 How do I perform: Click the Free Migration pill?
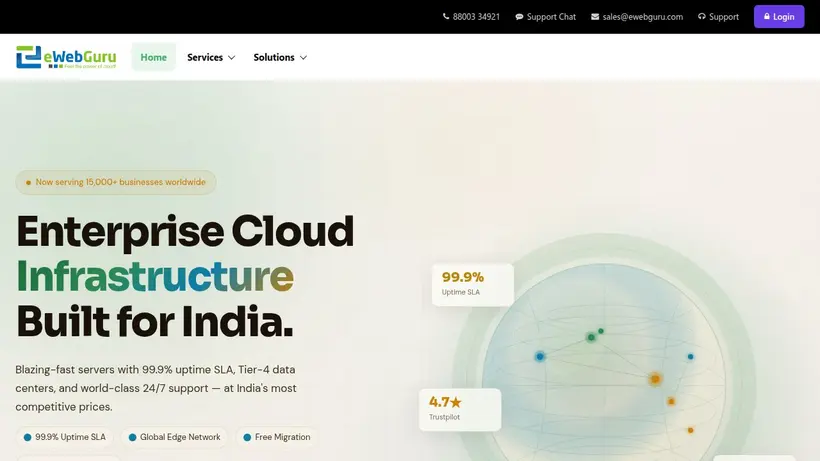(x=277, y=437)
